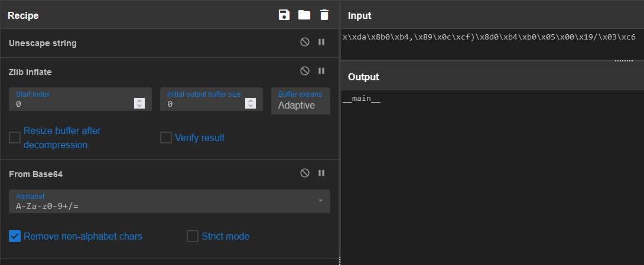Image resolution: width=644 pixels, height=265 pixels.
Task: Enable Resize buffer after decompression
Action: (15, 138)
